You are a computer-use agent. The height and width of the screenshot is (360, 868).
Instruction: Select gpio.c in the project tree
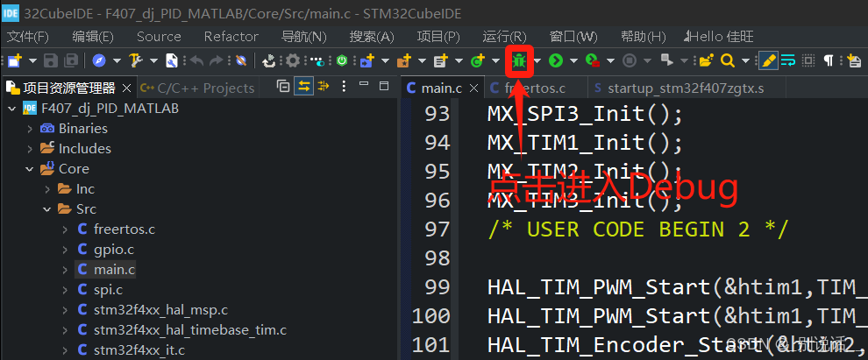113,250
